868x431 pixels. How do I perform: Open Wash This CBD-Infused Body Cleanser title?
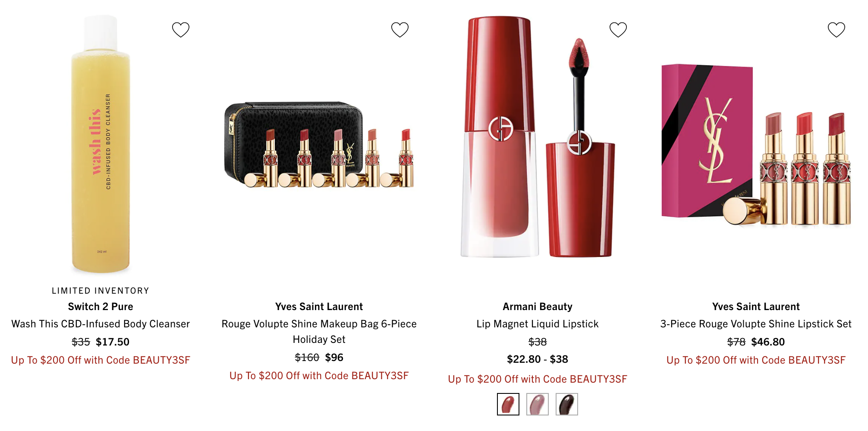pyautogui.click(x=101, y=324)
